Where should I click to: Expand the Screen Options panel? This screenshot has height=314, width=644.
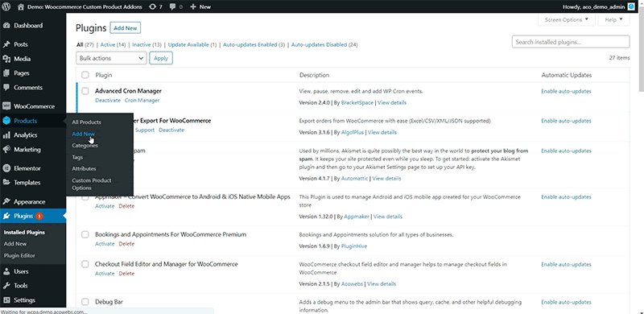coord(567,19)
